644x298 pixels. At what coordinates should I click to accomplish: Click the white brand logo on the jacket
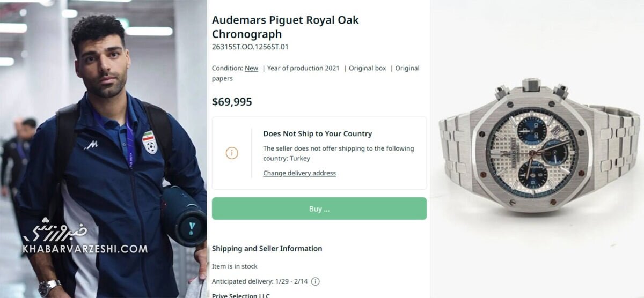(91, 145)
